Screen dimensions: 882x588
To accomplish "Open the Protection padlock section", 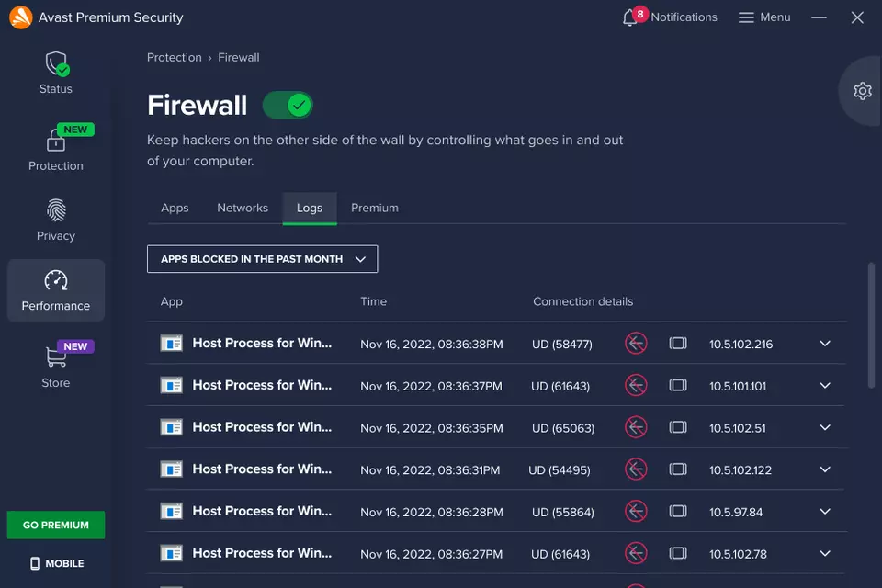I will pos(55,140).
